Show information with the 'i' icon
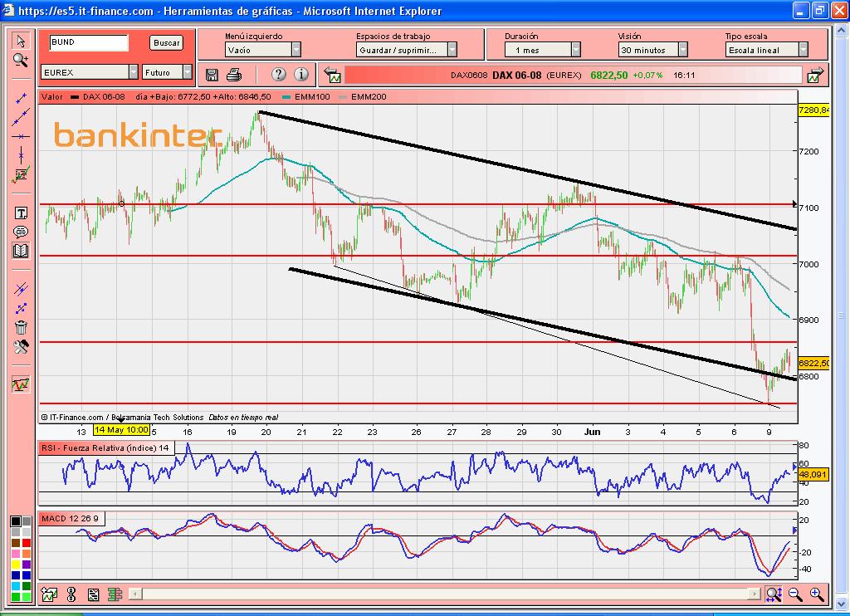Screen dimensions: 850x616 (301, 75)
